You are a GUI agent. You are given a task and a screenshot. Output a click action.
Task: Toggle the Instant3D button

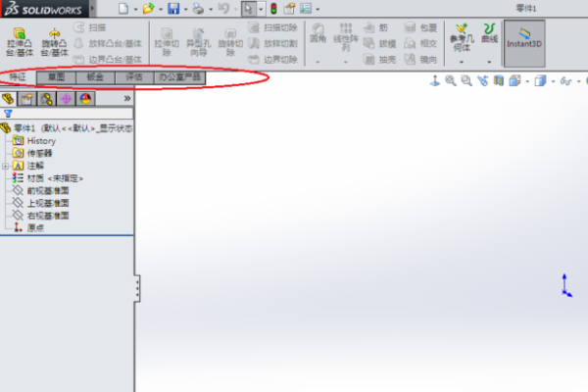[x=524, y=43]
